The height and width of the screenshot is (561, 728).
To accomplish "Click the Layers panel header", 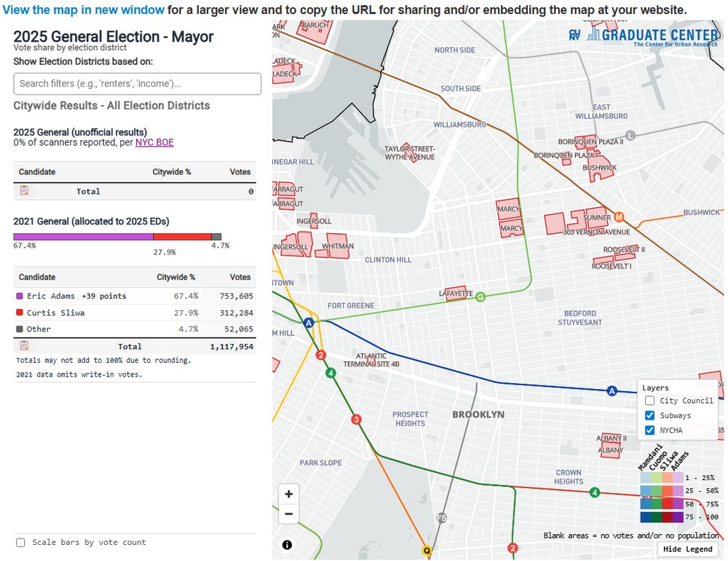I will (654, 387).
